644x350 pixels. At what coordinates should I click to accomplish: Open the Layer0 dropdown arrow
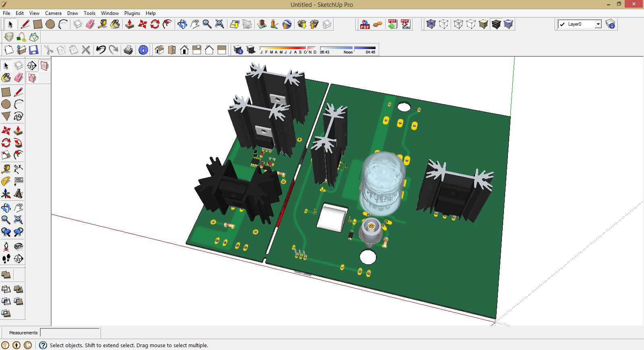click(x=598, y=24)
